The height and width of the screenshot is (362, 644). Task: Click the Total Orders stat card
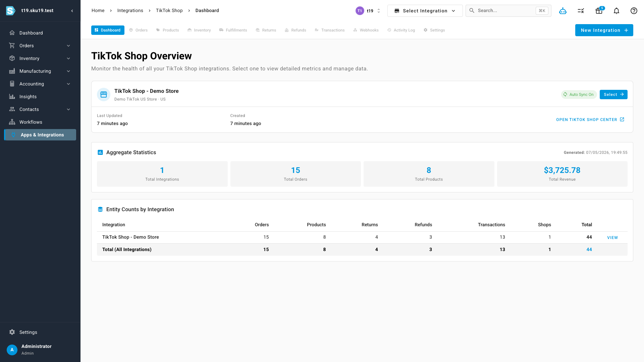[x=296, y=174]
